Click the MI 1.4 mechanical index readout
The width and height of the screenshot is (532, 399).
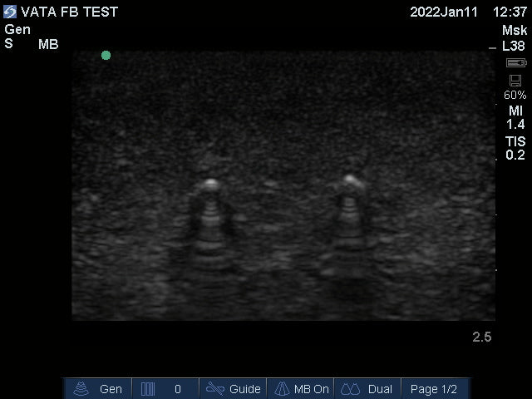515,117
